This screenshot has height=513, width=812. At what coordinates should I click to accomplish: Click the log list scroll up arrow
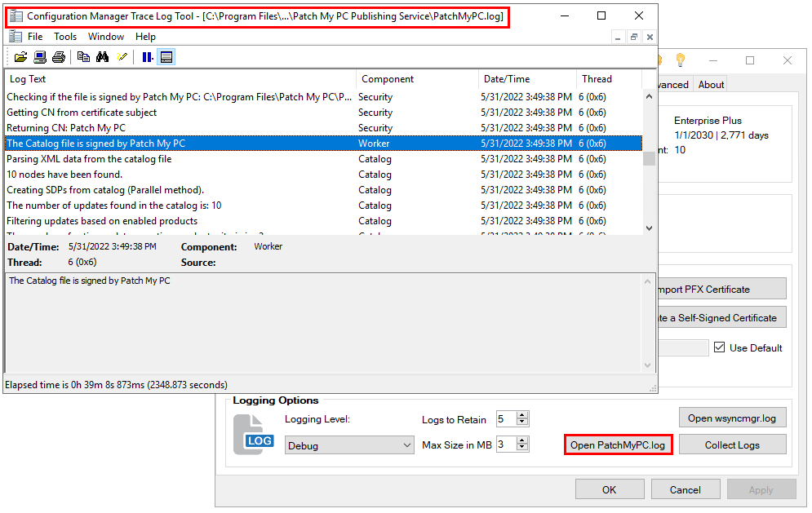pos(649,96)
